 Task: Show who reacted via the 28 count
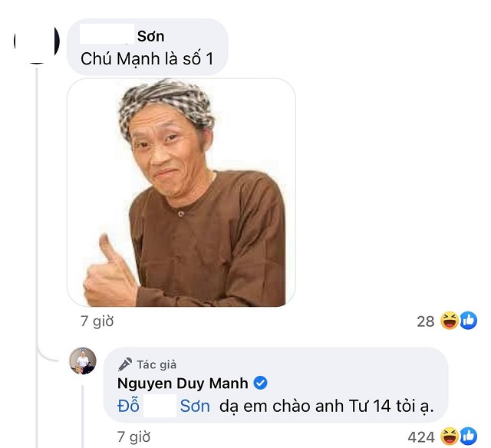point(426,321)
